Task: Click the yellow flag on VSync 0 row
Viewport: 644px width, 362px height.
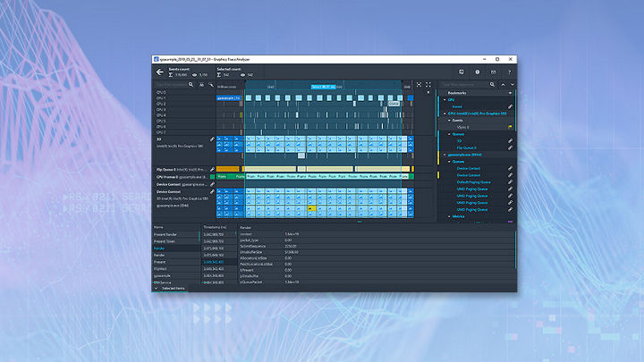Action: click(510, 127)
